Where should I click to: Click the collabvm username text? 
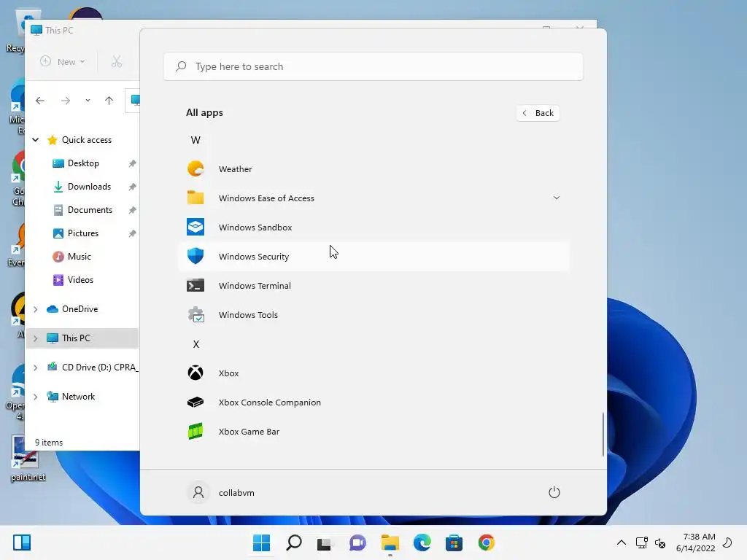tap(236, 493)
